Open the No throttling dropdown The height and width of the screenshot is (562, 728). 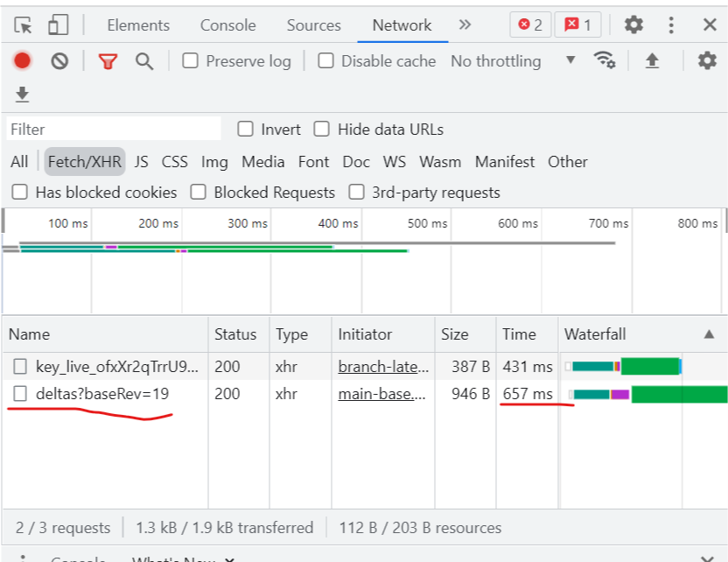[x=495, y=61]
